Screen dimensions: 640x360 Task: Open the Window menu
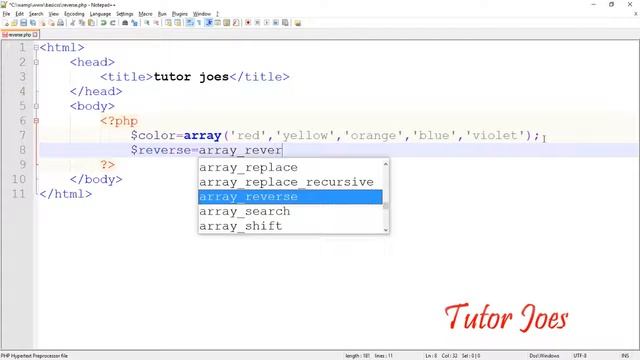point(202,14)
